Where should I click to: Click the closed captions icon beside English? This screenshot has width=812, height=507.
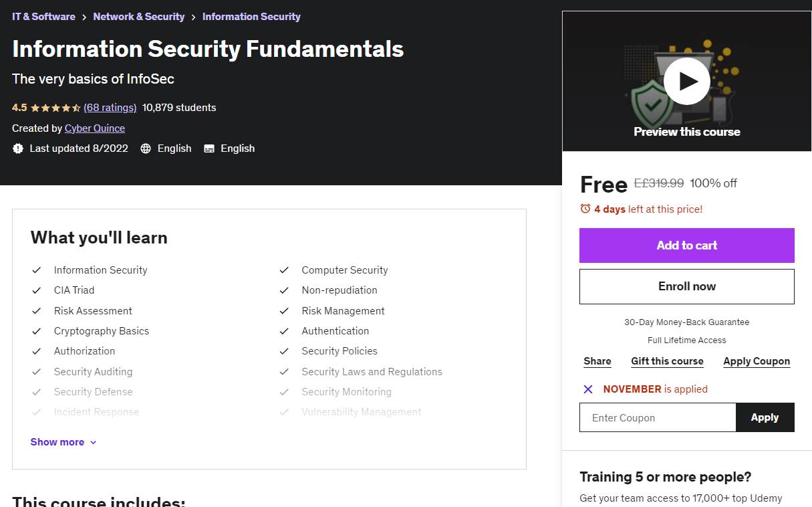[x=209, y=148]
